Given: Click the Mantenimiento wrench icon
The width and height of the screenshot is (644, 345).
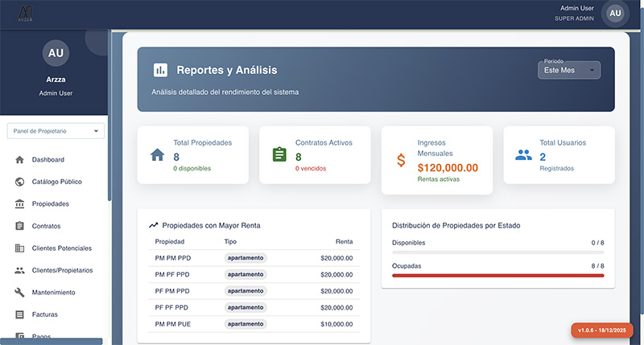Looking at the screenshot, I should click(x=19, y=293).
